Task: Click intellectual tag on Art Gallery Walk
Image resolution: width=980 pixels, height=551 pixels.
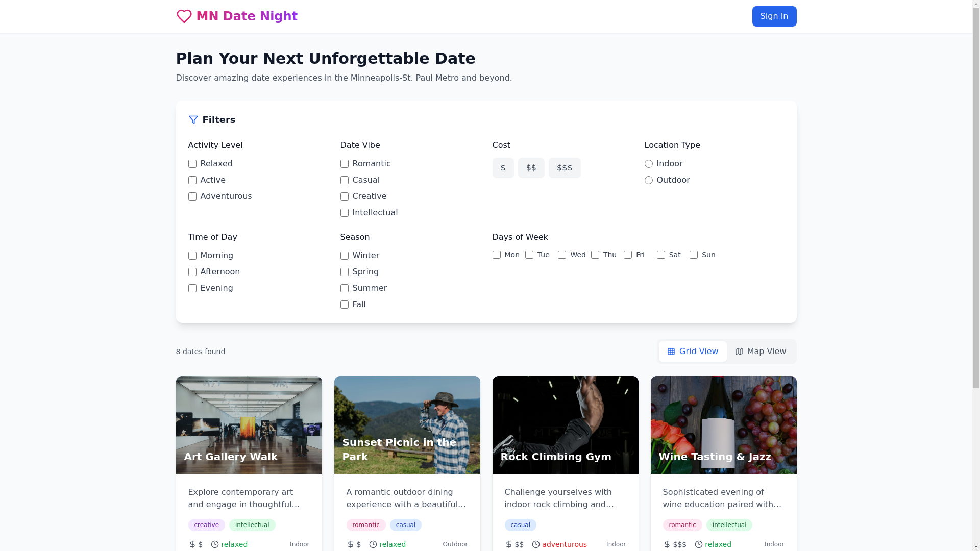Action: pos(252,525)
